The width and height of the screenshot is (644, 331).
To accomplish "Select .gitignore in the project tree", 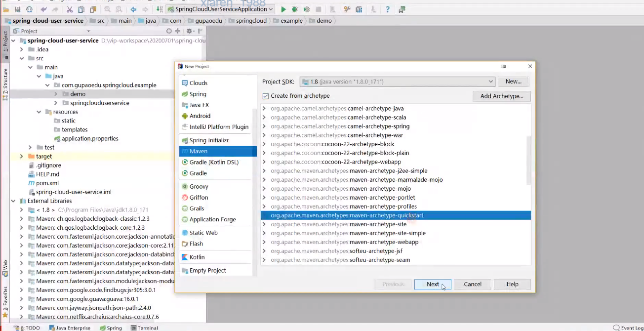I will [48, 165].
